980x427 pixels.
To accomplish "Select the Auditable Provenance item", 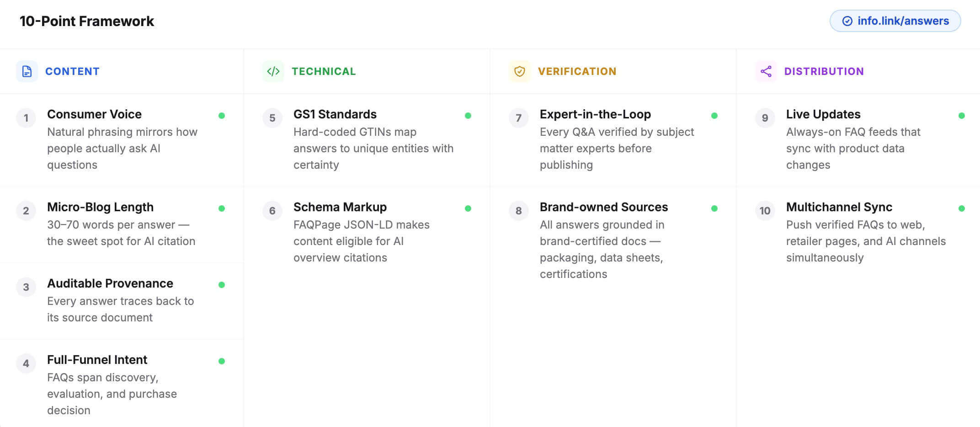I will pyautogui.click(x=110, y=283).
